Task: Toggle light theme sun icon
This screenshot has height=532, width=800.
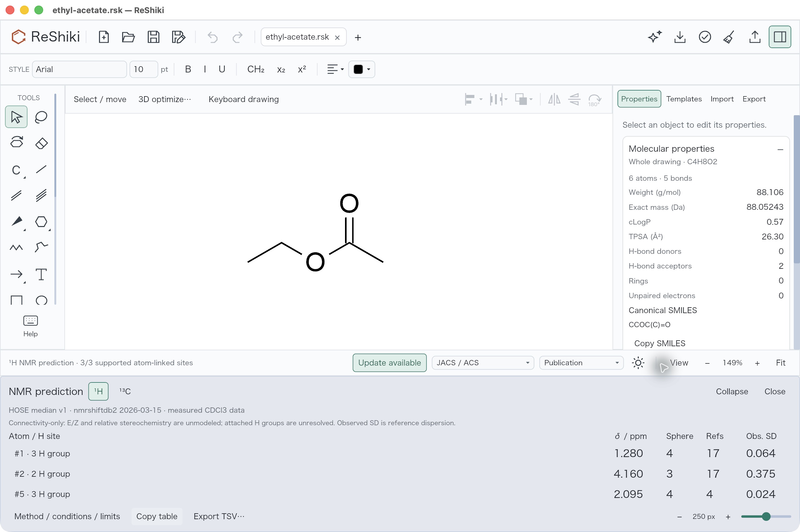Action: (638, 363)
